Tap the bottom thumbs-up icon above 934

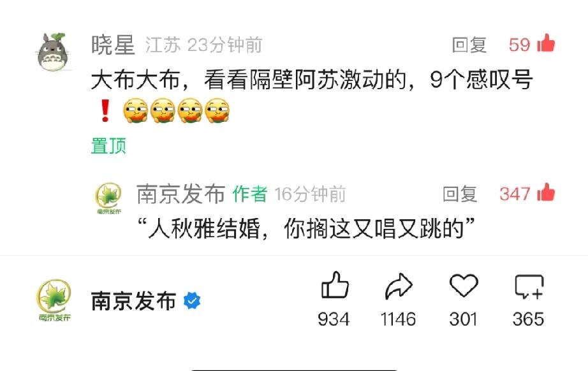[x=335, y=285]
